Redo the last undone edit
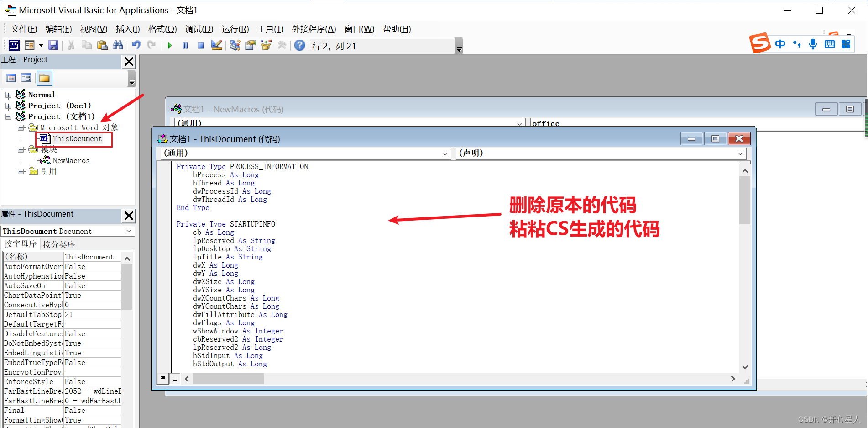This screenshot has height=428, width=868. [152, 45]
